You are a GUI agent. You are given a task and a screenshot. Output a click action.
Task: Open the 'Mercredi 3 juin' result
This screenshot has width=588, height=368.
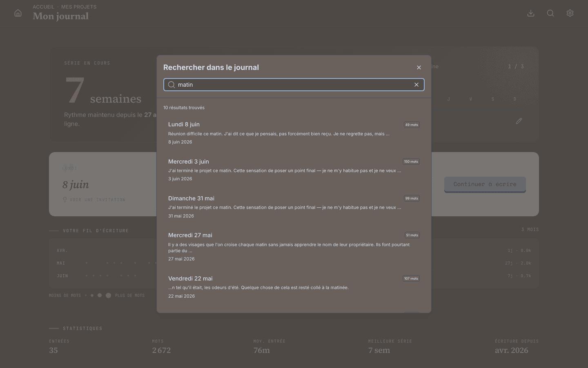tap(294, 170)
